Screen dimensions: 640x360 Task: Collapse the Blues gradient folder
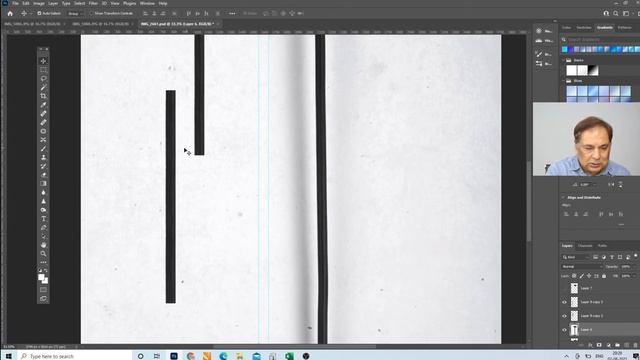[x=563, y=81]
